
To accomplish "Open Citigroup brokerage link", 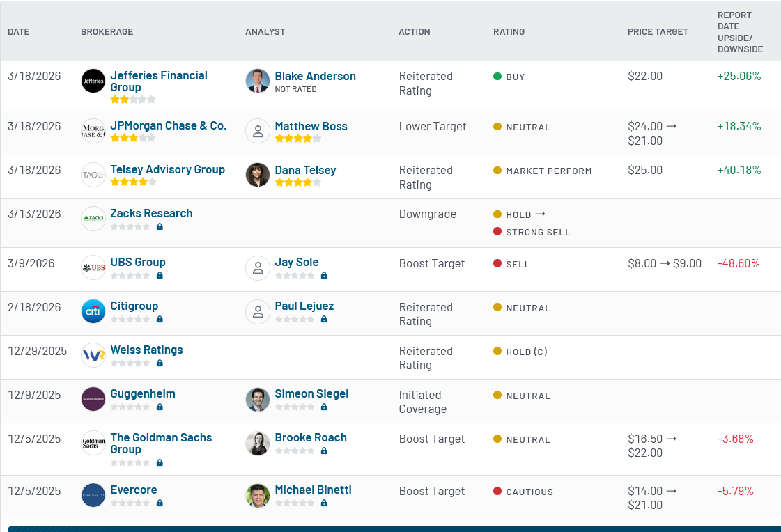I will [x=134, y=306].
